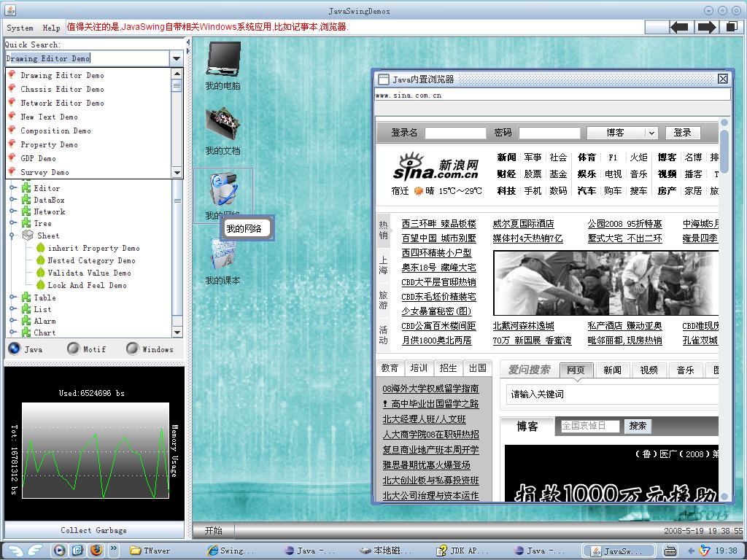Click the leaf icon beside Nested Category Demo
Viewport: 747px width, 560px height.
click(x=41, y=260)
